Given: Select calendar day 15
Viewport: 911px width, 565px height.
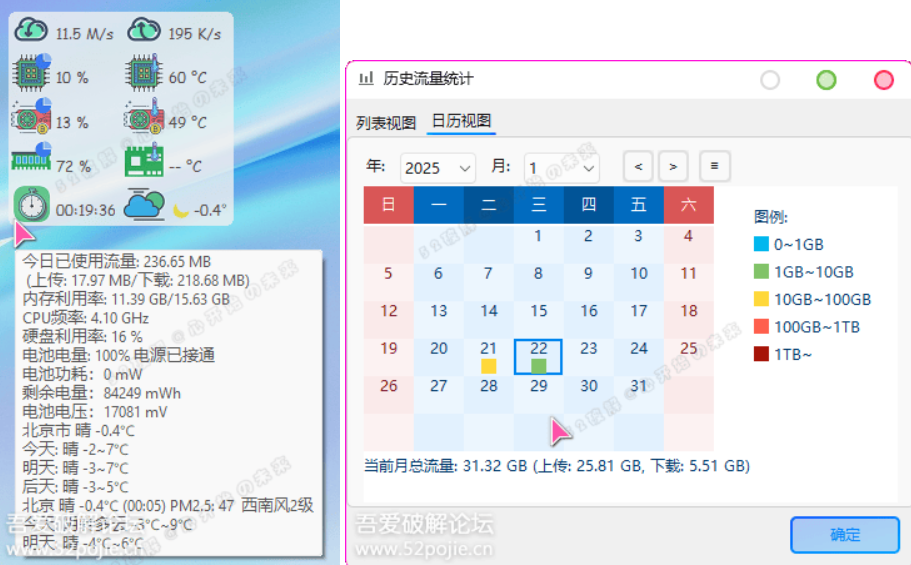Looking at the screenshot, I should pos(539,319).
